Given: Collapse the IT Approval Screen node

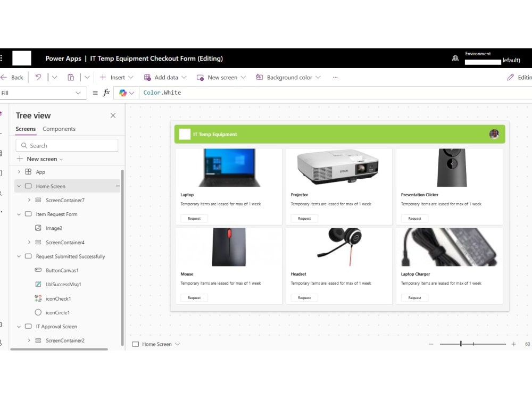Looking at the screenshot, I should coord(19,327).
